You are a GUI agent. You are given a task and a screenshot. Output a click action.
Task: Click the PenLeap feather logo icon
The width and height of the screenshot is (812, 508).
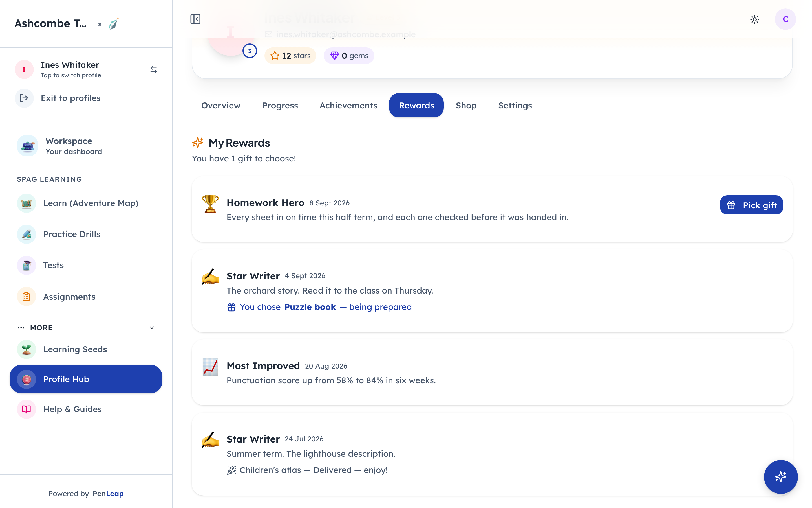113,24
